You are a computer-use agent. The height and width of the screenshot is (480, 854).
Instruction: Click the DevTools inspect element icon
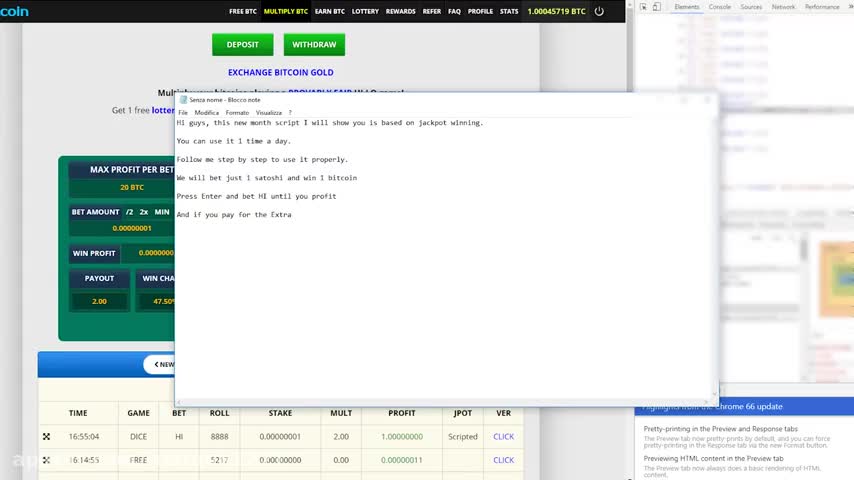coord(641,8)
